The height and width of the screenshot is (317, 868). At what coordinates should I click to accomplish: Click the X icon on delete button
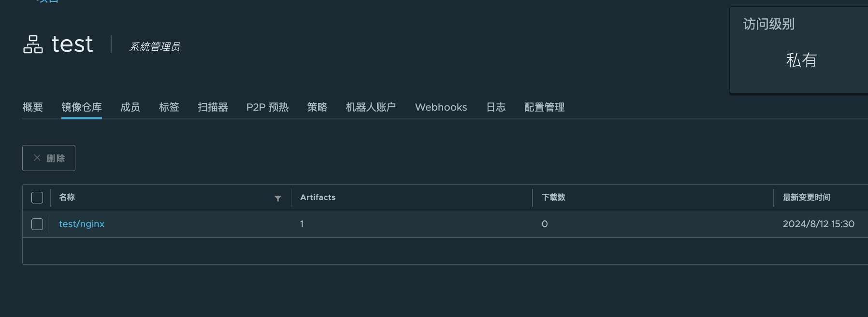37,158
